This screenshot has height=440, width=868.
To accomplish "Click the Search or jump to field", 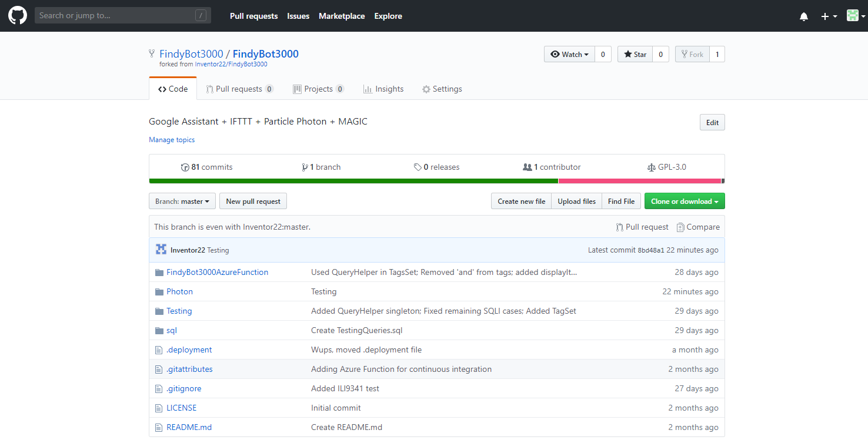I will [x=123, y=15].
